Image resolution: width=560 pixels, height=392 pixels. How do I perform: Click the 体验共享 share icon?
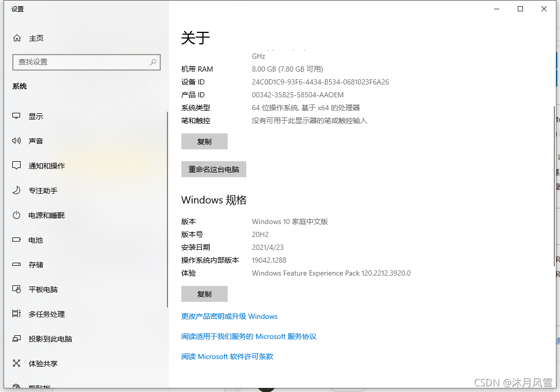point(16,364)
